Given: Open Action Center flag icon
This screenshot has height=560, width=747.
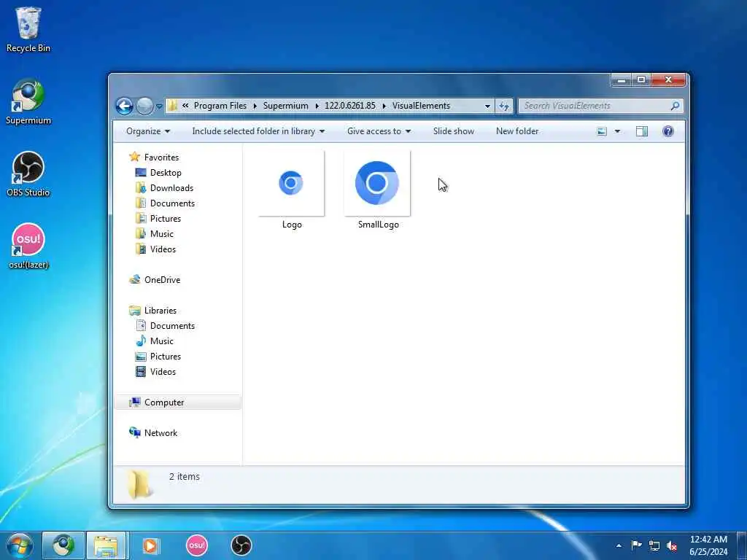Looking at the screenshot, I should (x=636, y=545).
